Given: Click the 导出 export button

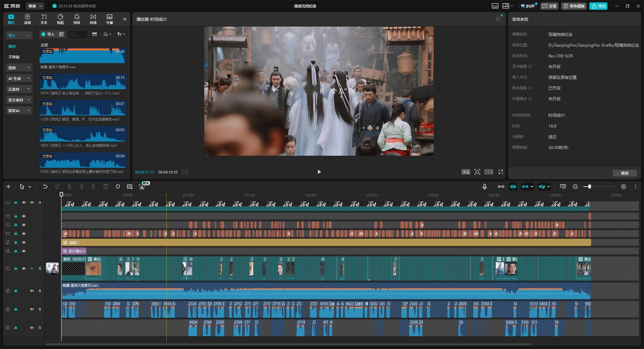Looking at the screenshot, I should pyautogui.click(x=598, y=6).
